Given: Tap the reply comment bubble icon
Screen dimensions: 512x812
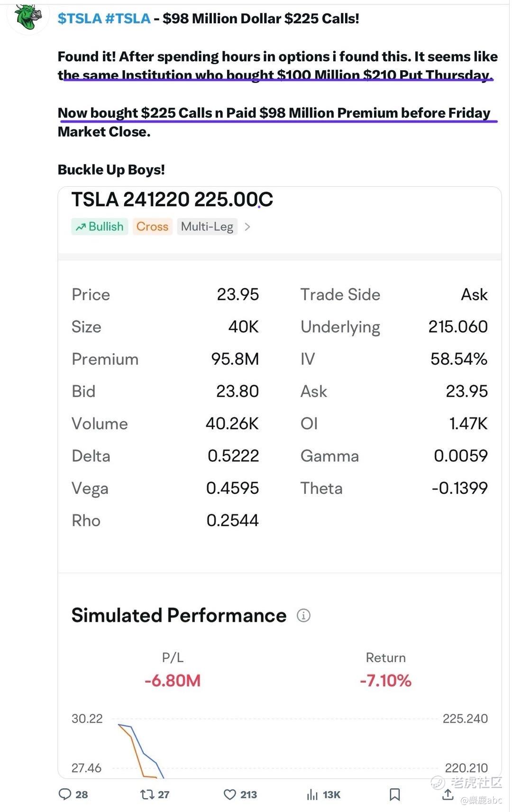Looking at the screenshot, I should tap(64, 794).
